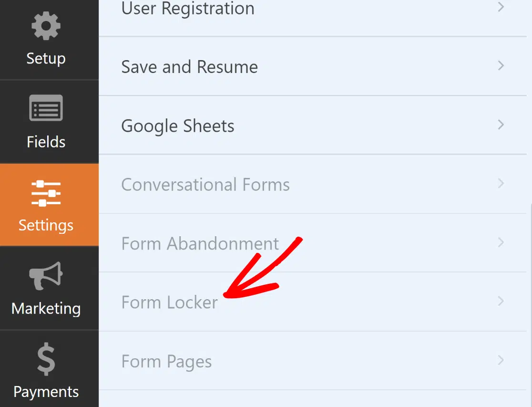Screen dimensions: 532x407
Task: Select the Marketing label in sidebar
Action: (46, 309)
